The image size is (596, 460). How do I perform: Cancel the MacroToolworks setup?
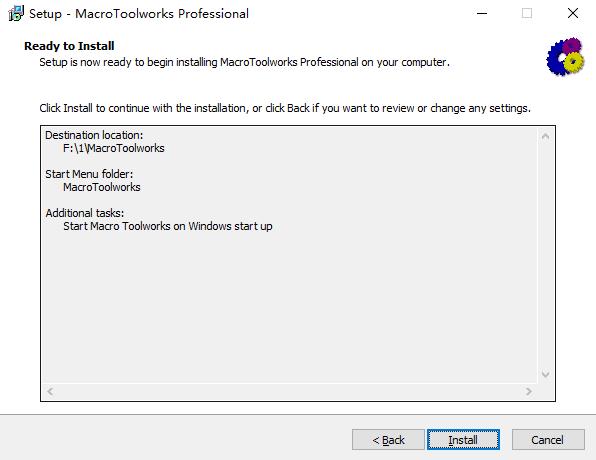pos(548,439)
